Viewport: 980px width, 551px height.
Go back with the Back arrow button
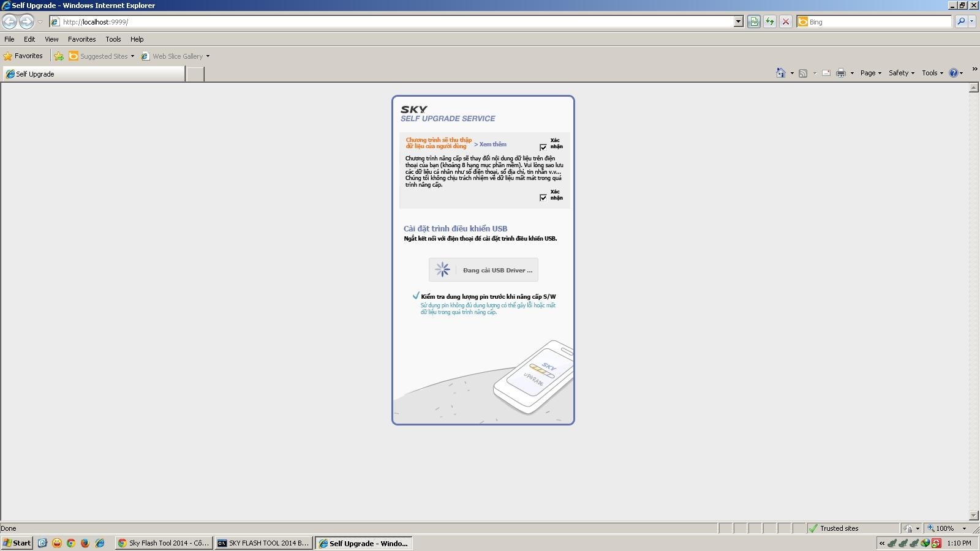[x=9, y=21]
